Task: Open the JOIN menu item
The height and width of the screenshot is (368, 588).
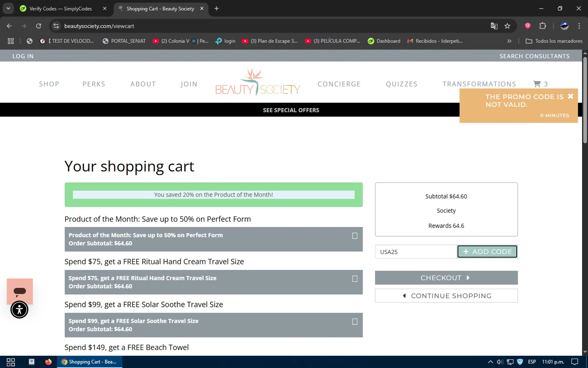Action: coord(189,84)
